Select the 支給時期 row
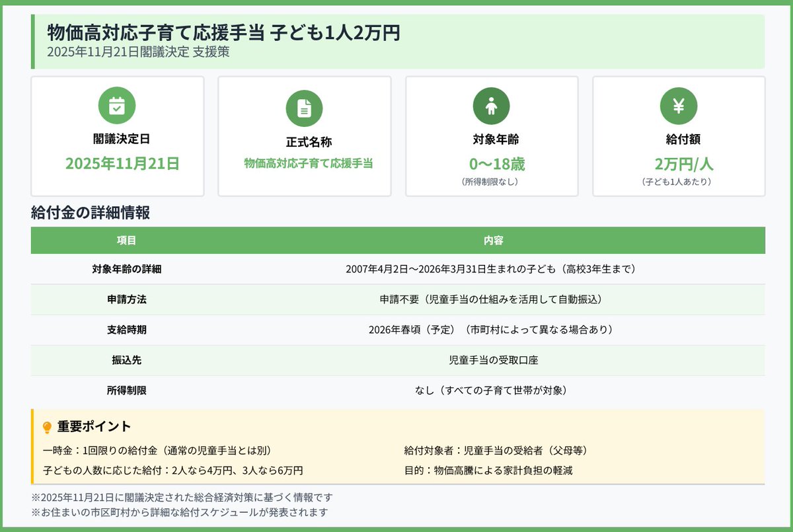The image size is (793, 532). pyautogui.click(x=397, y=329)
